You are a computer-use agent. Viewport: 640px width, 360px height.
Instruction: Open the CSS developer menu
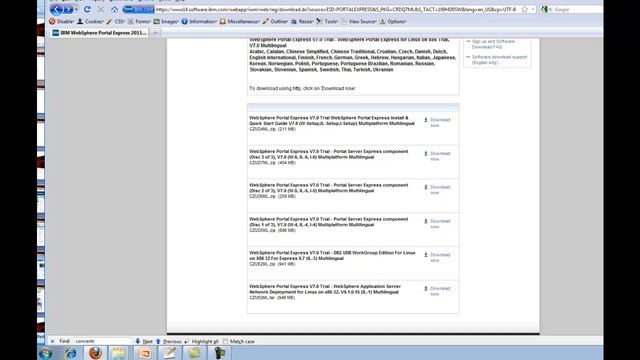pos(116,21)
